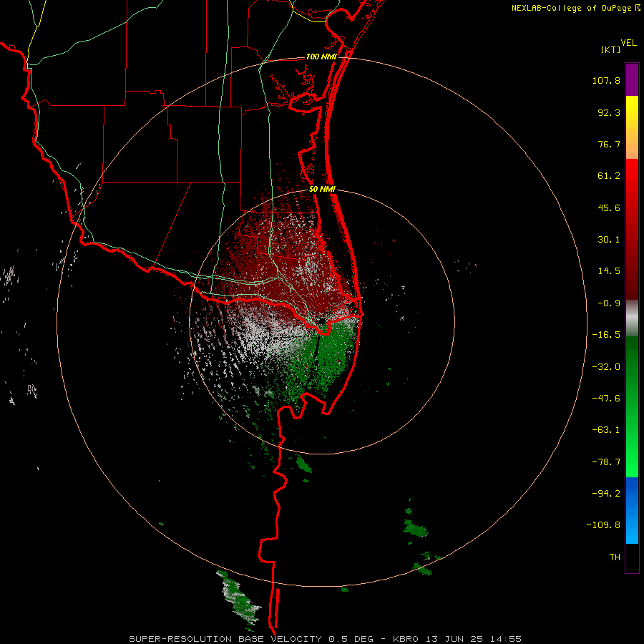This screenshot has height=644, width=644.
Task: Click the 61.2 velocity scale value
Action: pos(609,176)
